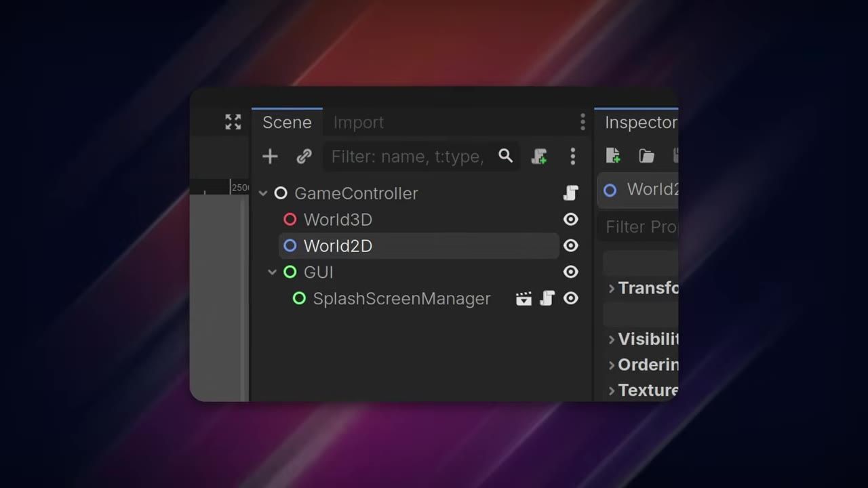This screenshot has height=488, width=868.
Task: Open the three-dot menu beside Attach Script
Action: coord(573,157)
